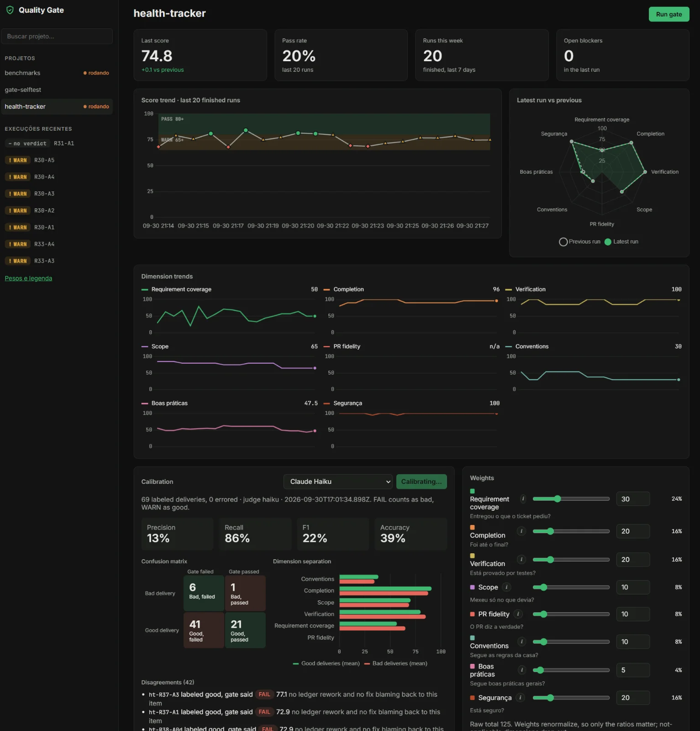Click the 41 Good, failed matrix cell
The height and width of the screenshot is (731, 700).
(x=204, y=630)
